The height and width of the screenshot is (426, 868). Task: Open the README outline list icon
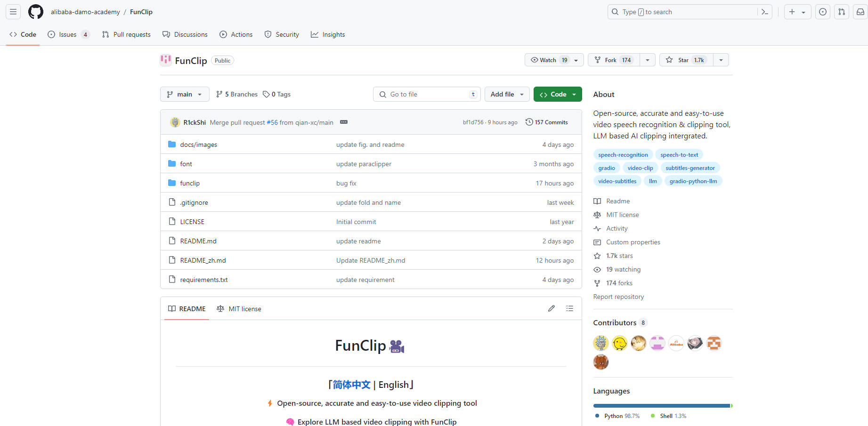coord(569,308)
